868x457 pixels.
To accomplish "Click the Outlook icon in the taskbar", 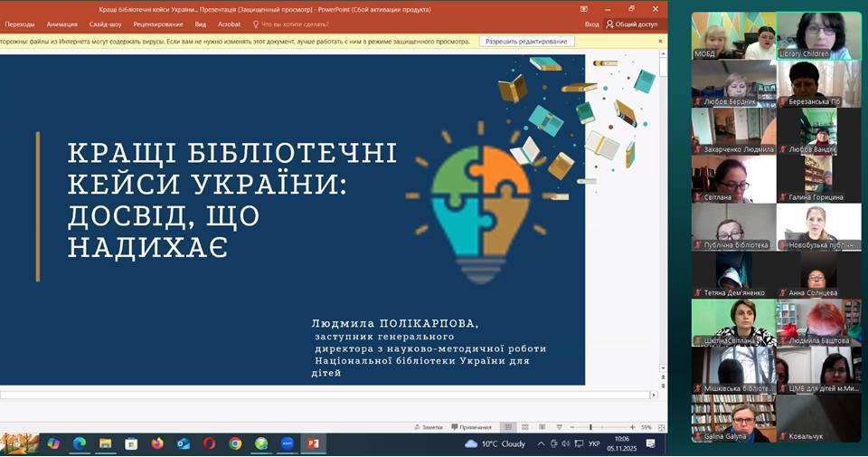I will coord(184,443).
